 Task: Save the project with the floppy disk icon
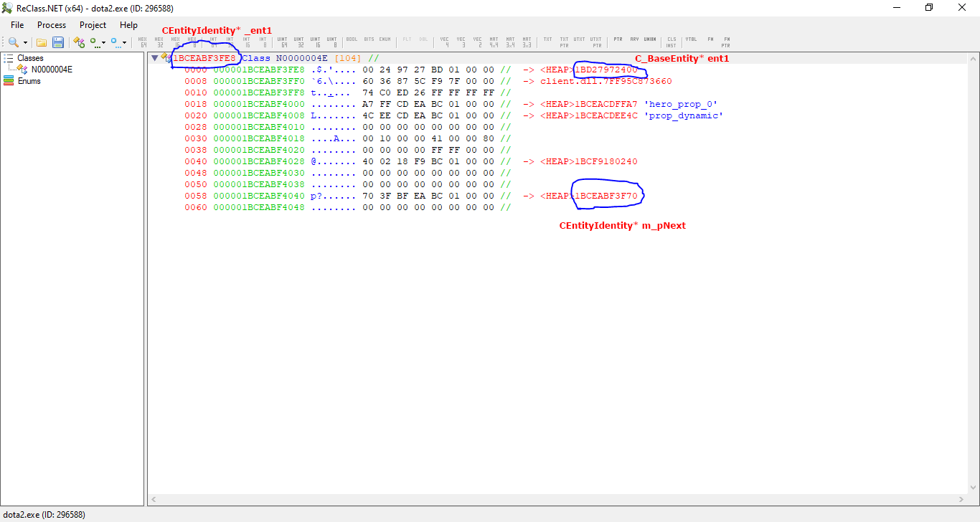coord(58,42)
